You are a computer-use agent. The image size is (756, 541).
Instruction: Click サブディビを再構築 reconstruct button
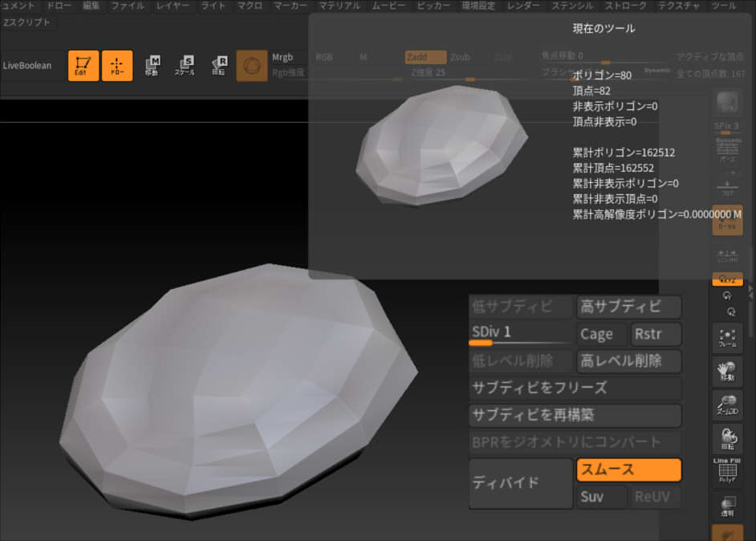click(x=575, y=415)
